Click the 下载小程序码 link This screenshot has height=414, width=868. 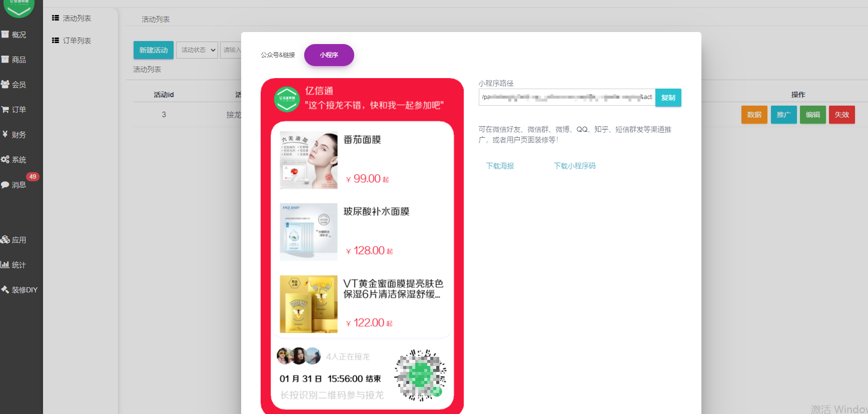[574, 166]
